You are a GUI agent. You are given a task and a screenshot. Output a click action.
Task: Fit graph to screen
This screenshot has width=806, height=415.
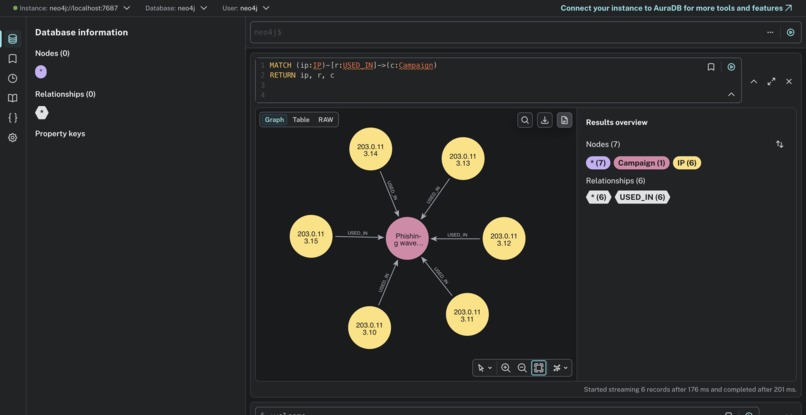pos(538,368)
